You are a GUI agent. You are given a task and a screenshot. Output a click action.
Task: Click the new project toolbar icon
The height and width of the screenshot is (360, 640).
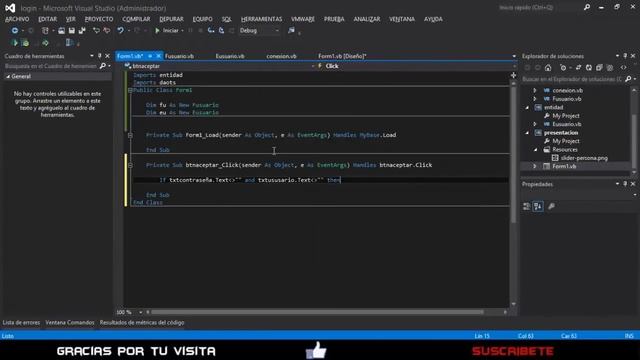[x=45, y=31]
